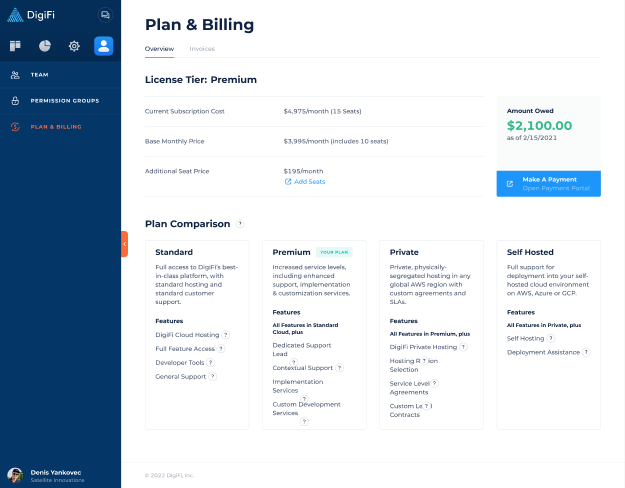This screenshot has height=488, width=625.
Task: Select Plan & Billing sidebar item
Action: click(61, 127)
